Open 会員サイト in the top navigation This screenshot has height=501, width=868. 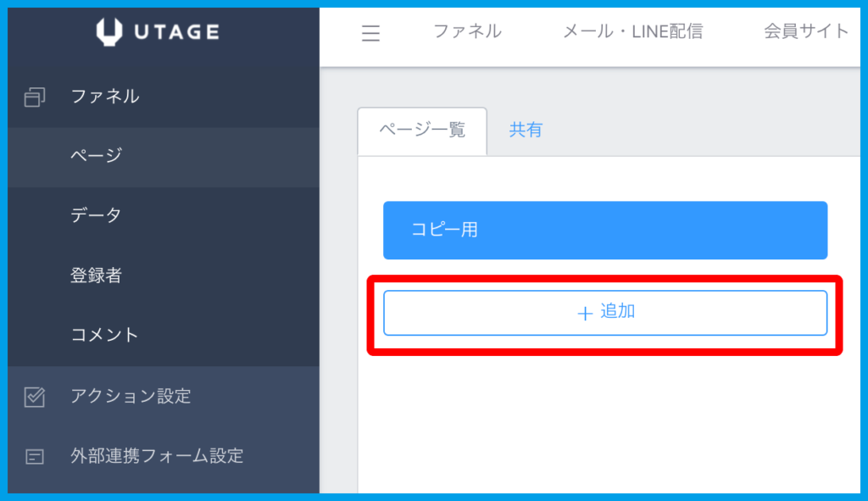pyautogui.click(x=805, y=31)
